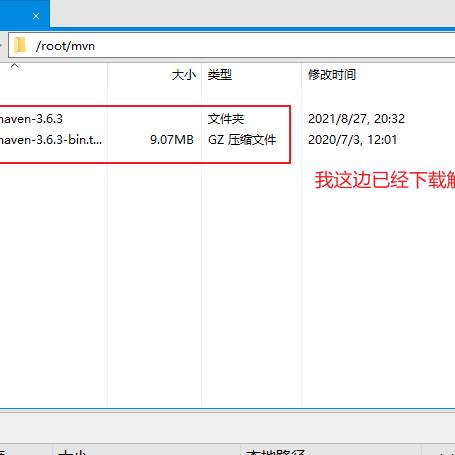The height and width of the screenshot is (455, 455).
Task: Click the folder icon in path bar
Action: click(x=20, y=45)
